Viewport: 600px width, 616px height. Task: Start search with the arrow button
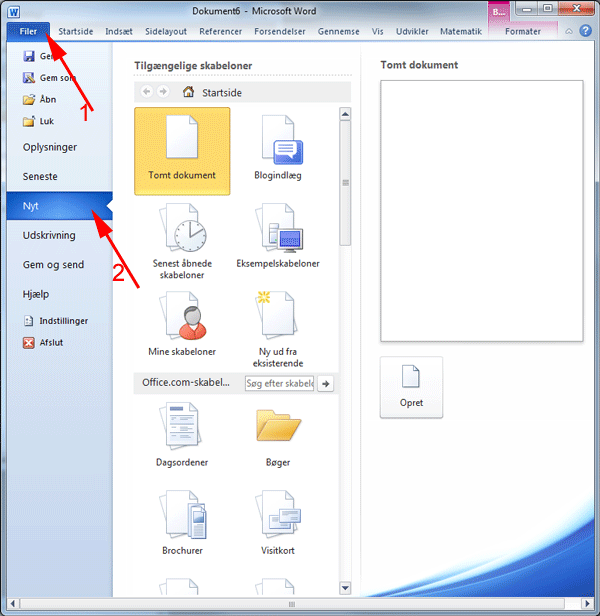[325, 383]
